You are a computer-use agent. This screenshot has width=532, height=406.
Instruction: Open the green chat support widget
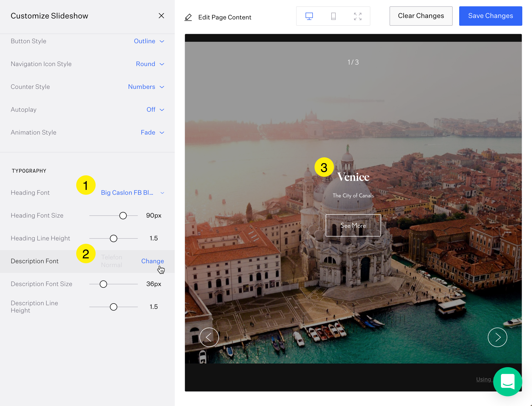(507, 381)
